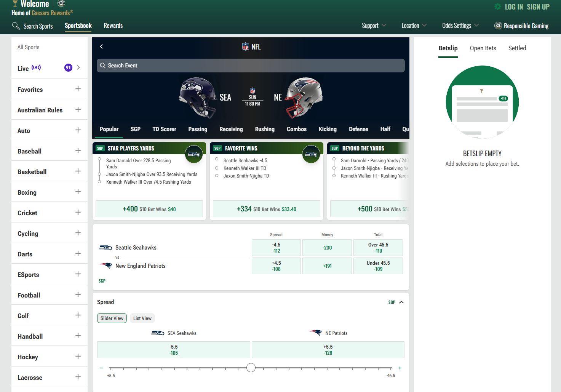Switch to the TD Scorer tab
Screen dimensions: 561x392
(x=164, y=129)
